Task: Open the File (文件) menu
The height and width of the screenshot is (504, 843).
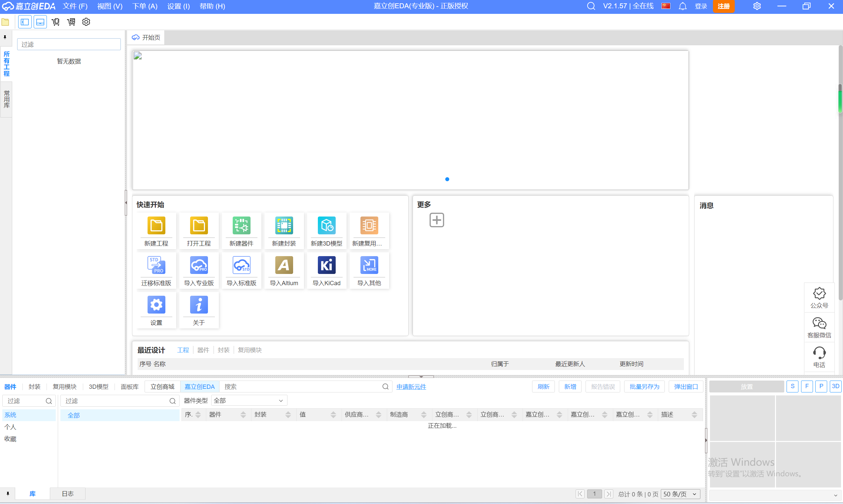Action: (x=75, y=6)
